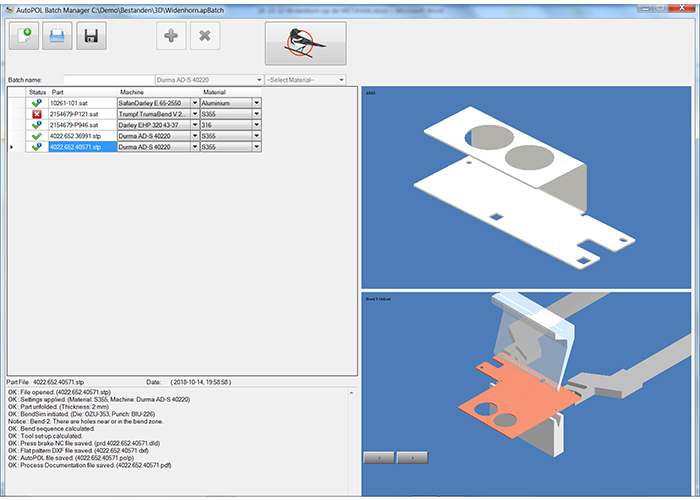Click the 3D folded part preview

pyautogui.click(x=526, y=187)
